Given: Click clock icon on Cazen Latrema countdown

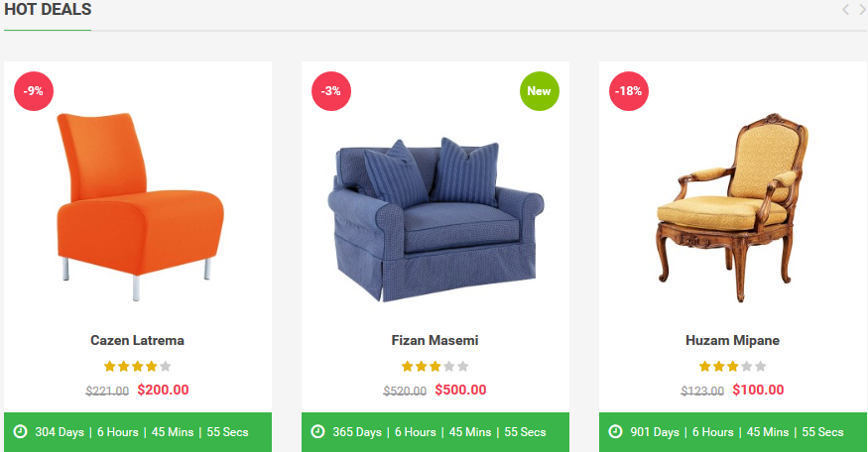Looking at the screenshot, I should click(20, 432).
